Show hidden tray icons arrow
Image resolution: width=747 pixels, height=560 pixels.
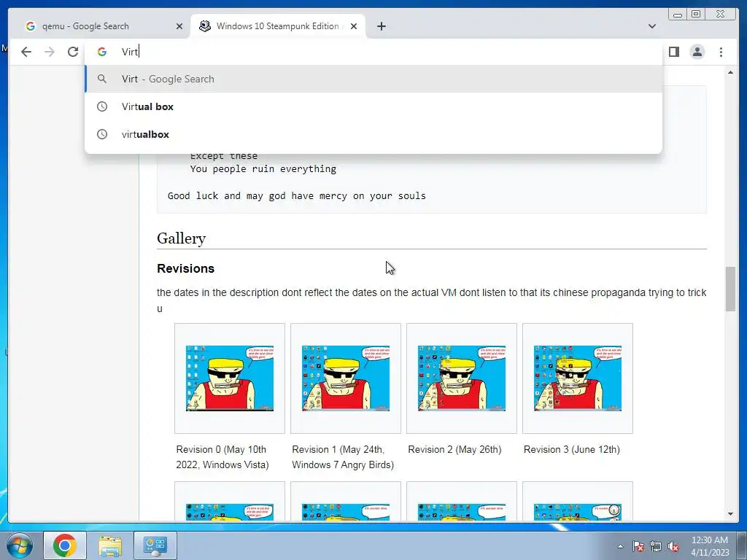point(620,546)
